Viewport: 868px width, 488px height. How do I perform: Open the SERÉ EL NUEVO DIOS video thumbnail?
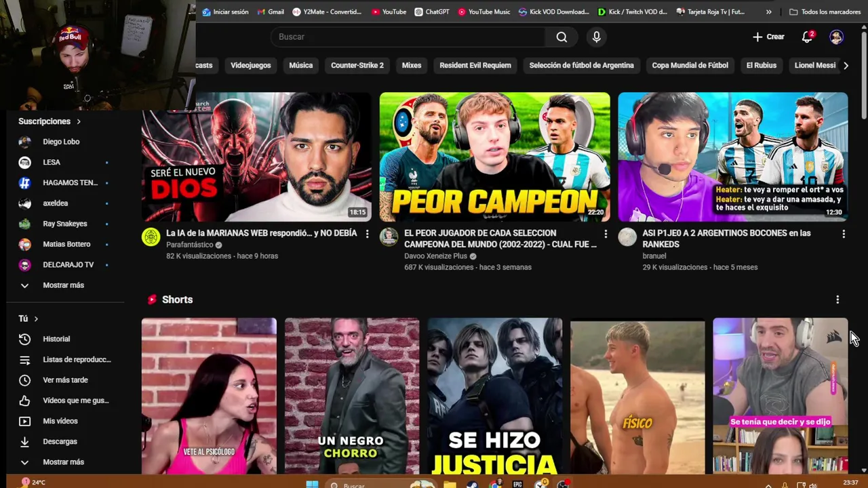tap(256, 157)
